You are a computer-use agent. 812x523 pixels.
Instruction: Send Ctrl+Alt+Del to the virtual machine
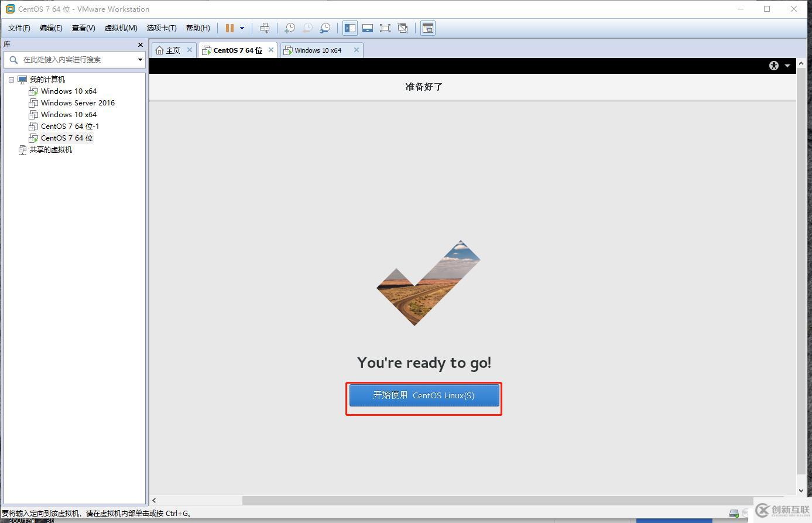(265, 28)
